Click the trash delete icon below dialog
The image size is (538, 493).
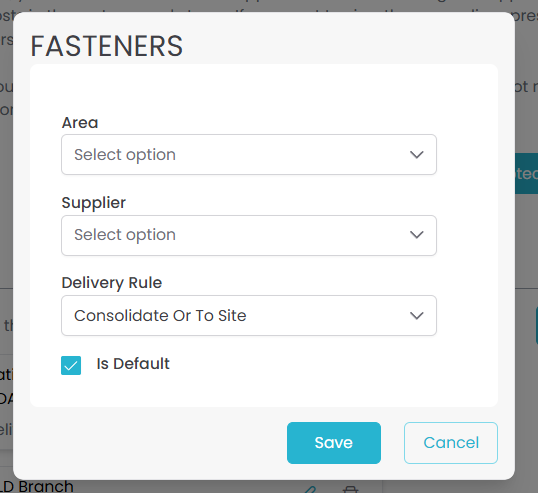tap(350, 490)
